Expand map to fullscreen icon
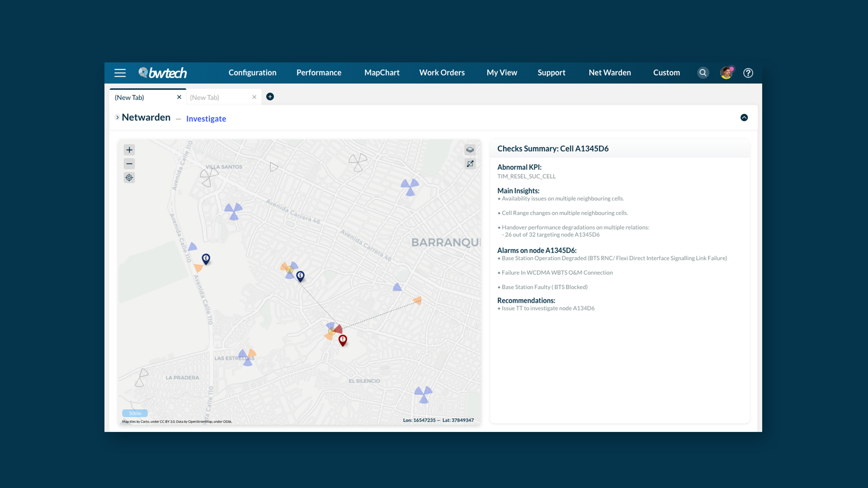Screen dimensions: 868x488 click(x=470, y=164)
